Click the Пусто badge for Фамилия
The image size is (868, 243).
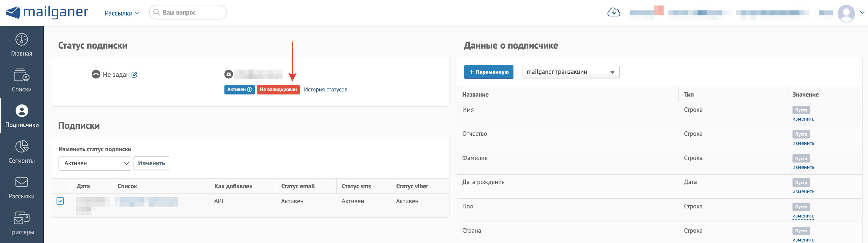[801, 159]
